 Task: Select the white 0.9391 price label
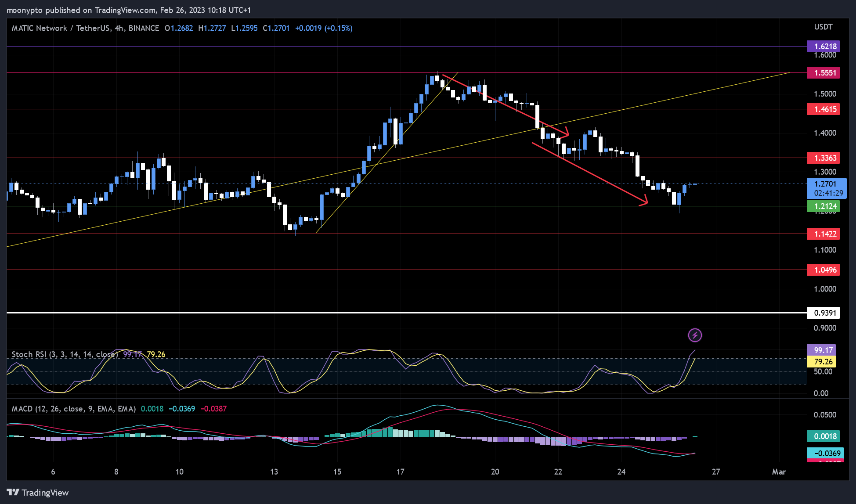pyautogui.click(x=823, y=313)
